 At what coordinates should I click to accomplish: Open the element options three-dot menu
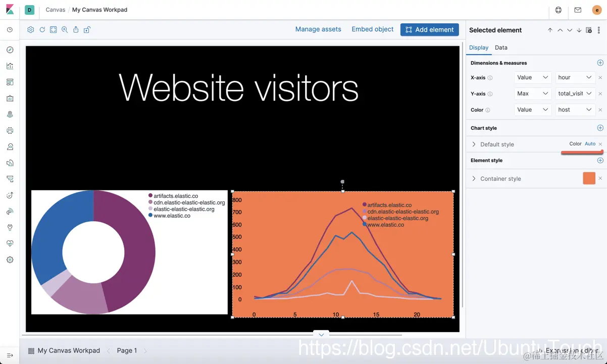[x=599, y=30]
